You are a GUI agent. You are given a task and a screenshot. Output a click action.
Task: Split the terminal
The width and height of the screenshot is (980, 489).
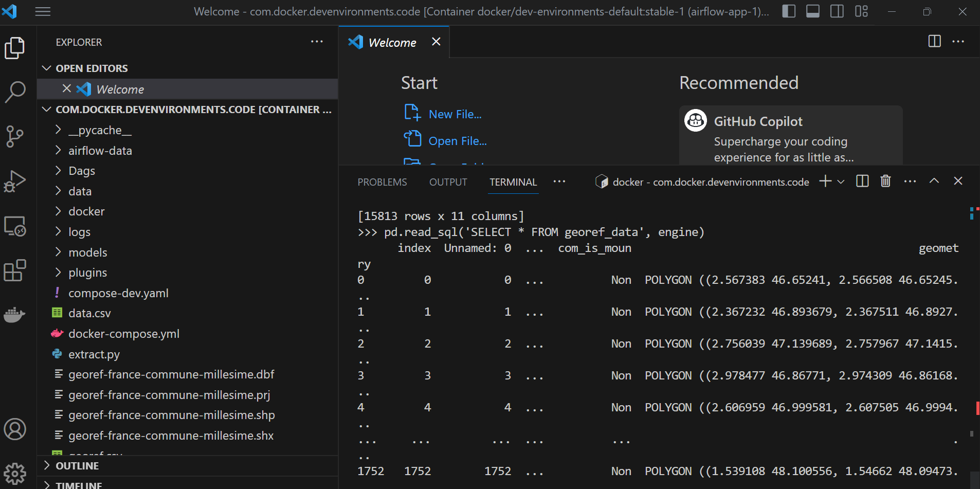tap(863, 181)
